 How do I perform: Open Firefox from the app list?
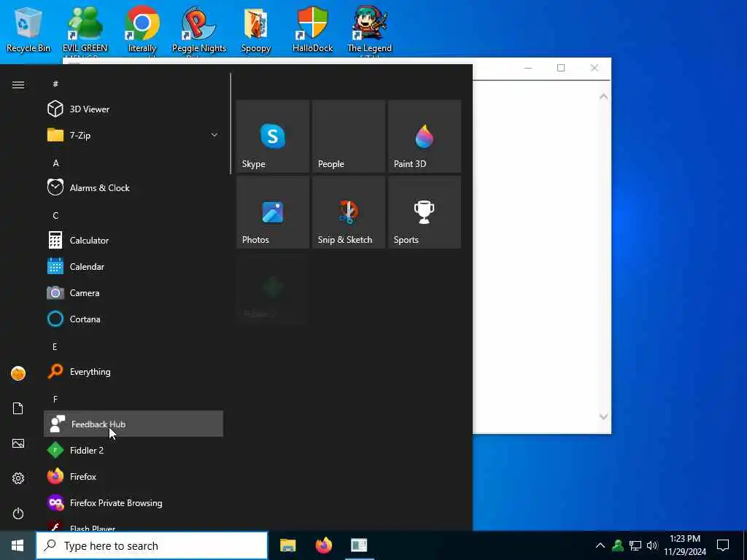point(133,476)
